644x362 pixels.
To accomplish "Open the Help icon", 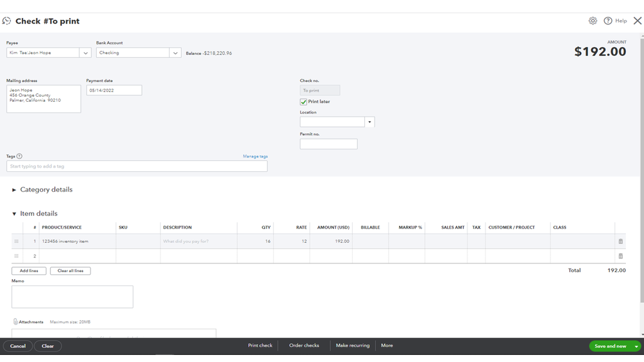I will tap(608, 21).
